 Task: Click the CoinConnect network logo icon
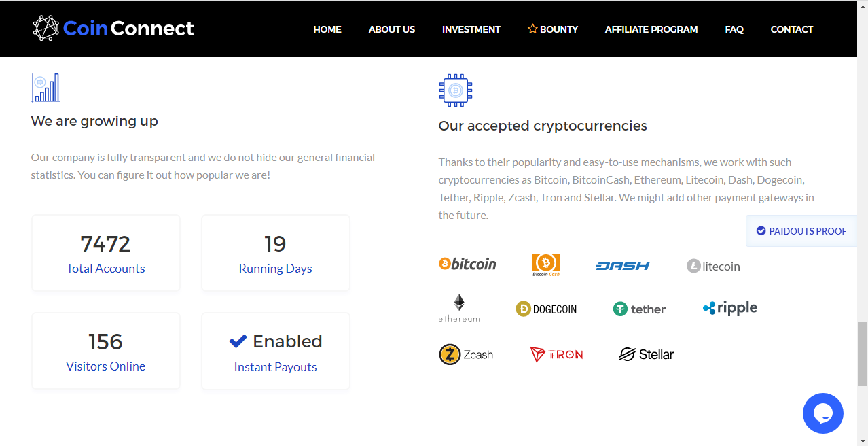(46, 29)
